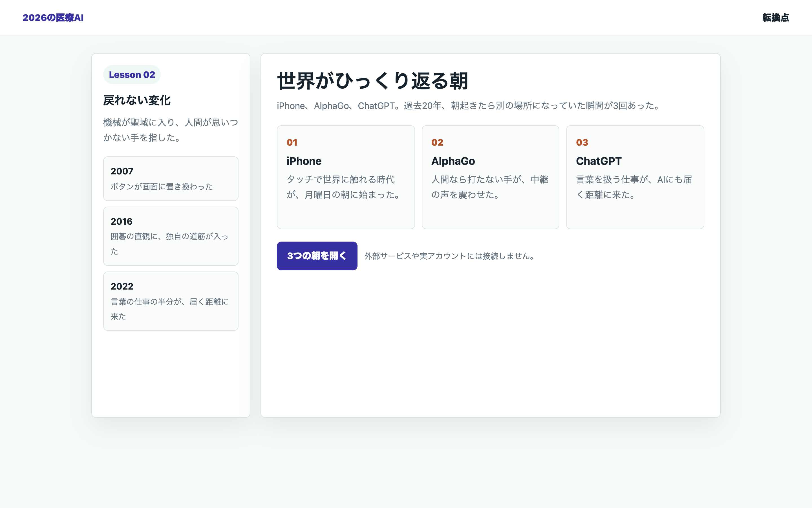Select the 02 AlphaGo card
Screen dimensions: 812x508
(x=490, y=177)
